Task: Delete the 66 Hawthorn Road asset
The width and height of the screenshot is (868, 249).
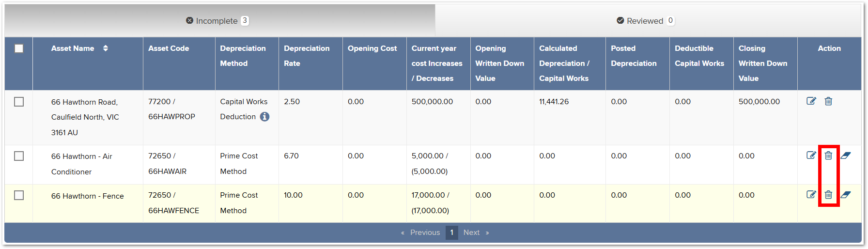Action: 828,101
